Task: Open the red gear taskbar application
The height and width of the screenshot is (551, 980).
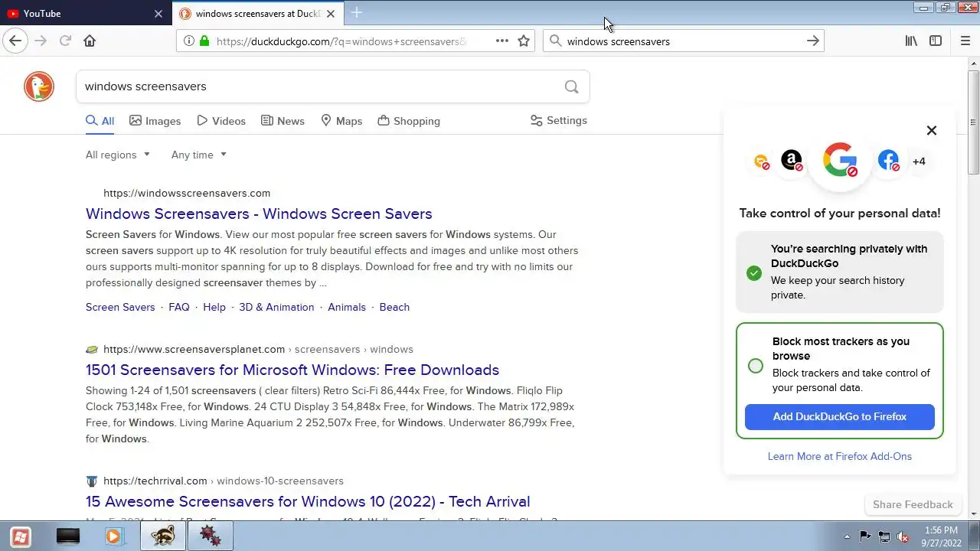Action: point(210,536)
